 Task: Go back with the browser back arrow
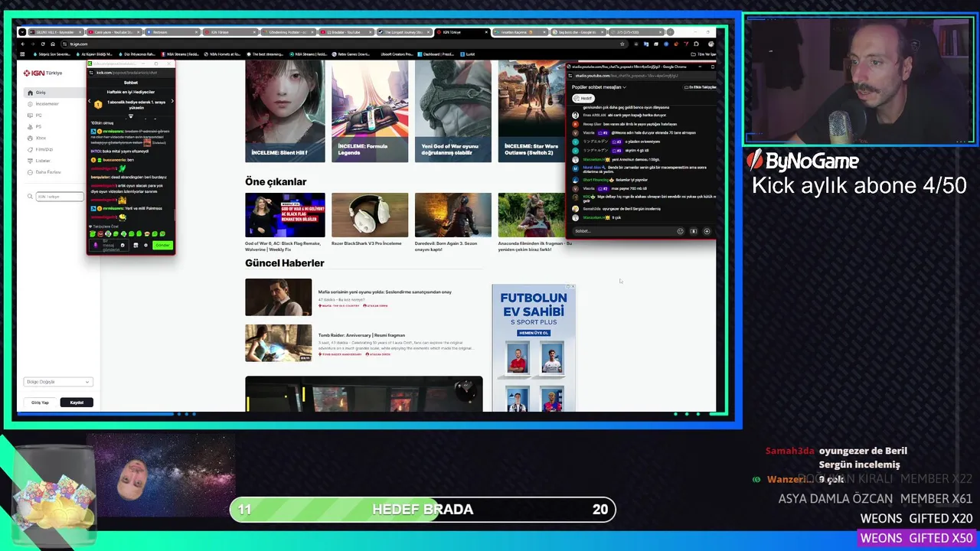pos(22,44)
